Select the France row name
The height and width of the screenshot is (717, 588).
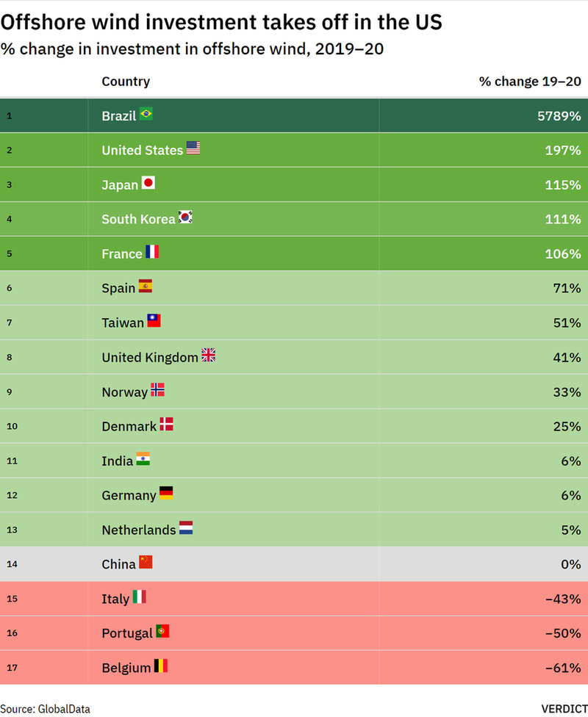tap(122, 254)
